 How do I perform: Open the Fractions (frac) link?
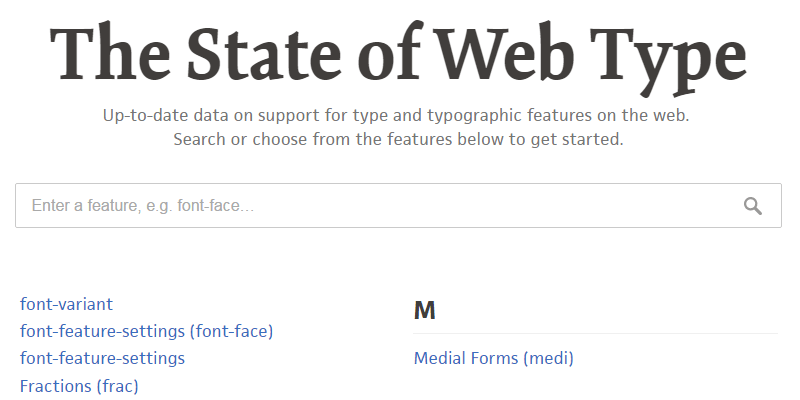tap(79, 385)
